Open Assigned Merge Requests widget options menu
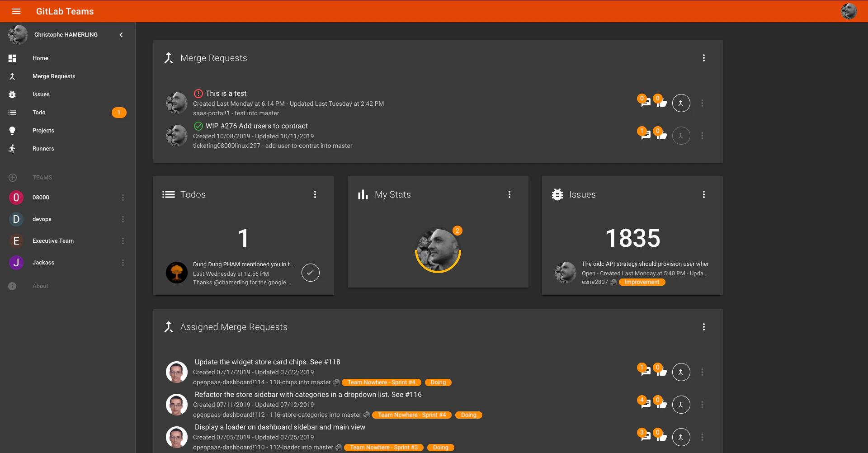Viewport: 868px width, 453px height. point(703,327)
